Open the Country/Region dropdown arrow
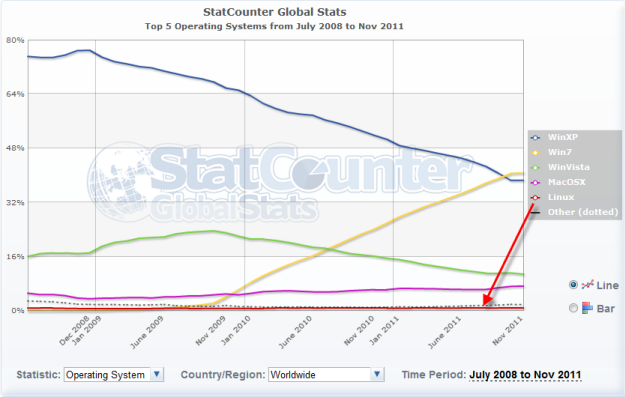This screenshot has width=625, height=397. point(377,374)
